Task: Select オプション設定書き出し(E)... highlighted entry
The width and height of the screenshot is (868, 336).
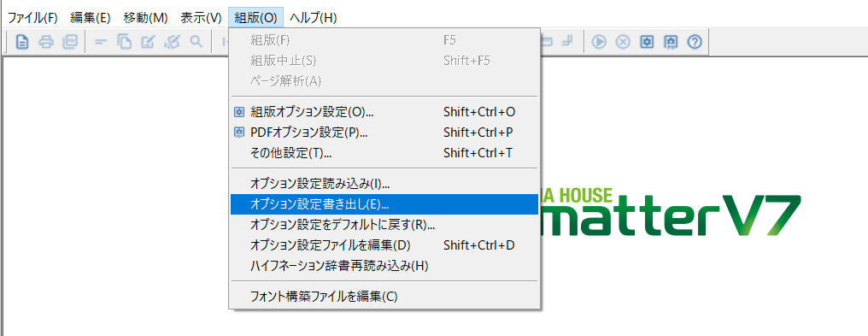Action: coord(384,204)
